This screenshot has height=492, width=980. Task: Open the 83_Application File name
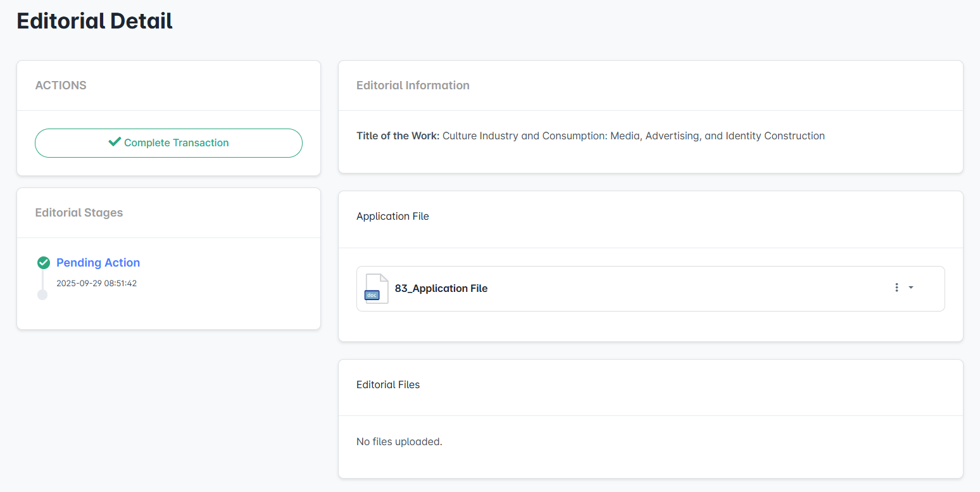pos(441,289)
